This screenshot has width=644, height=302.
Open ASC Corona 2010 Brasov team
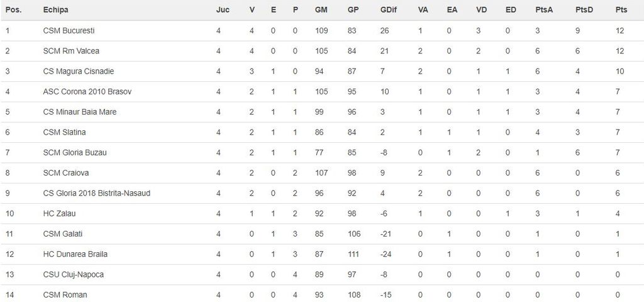pos(87,92)
